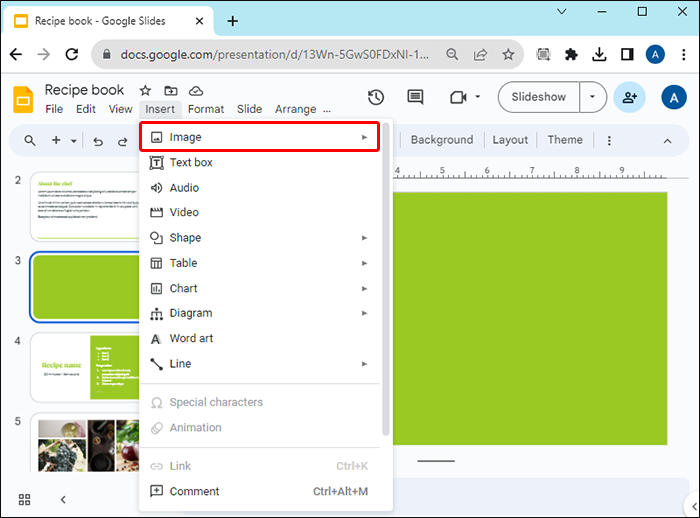Expand the Diagram submenu
Viewport: 700px width, 518px height.
point(259,313)
